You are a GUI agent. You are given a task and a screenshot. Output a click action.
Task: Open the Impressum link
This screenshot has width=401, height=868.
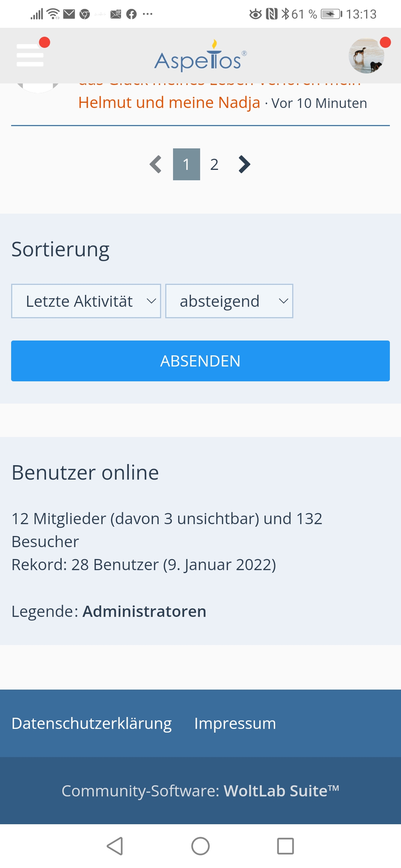click(235, 723)
